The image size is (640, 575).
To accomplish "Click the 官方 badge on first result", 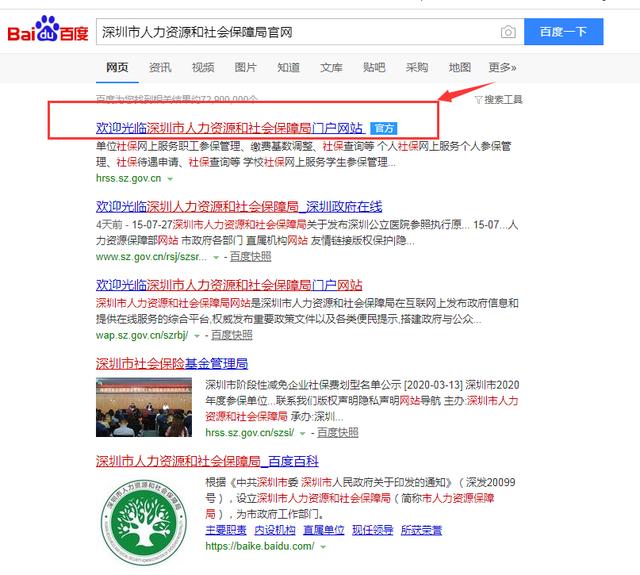I will click(x=384, y=129).
